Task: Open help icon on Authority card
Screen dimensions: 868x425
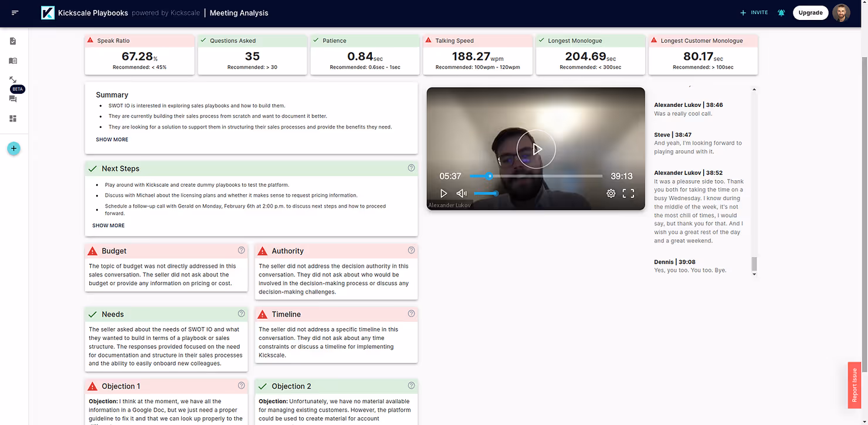Action: 411,250
